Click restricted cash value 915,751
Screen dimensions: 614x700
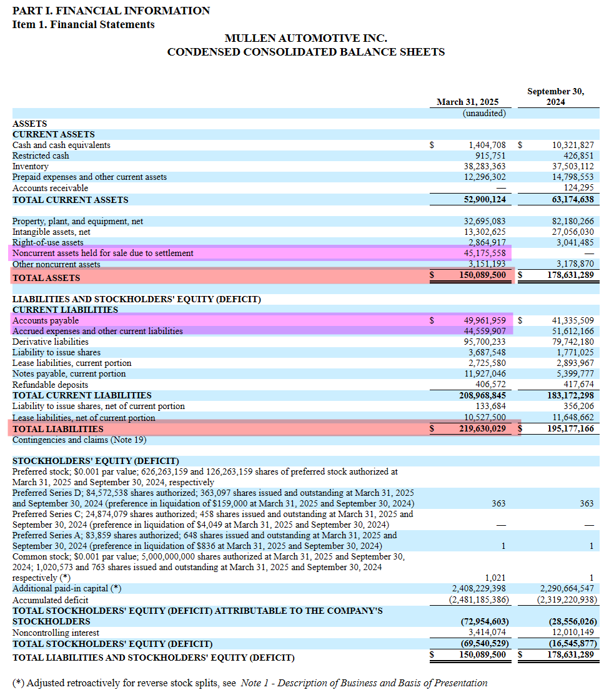pos(490,156)
